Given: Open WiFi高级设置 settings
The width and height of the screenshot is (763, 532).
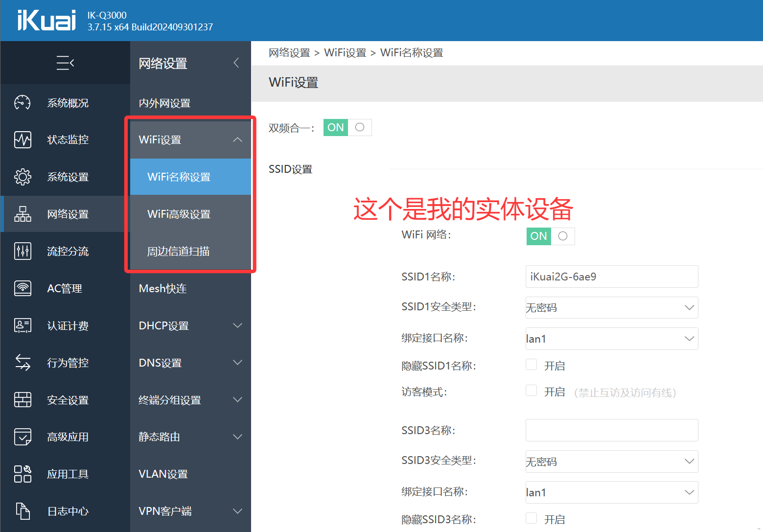Looking at the screenshot, I should [179, 214].
